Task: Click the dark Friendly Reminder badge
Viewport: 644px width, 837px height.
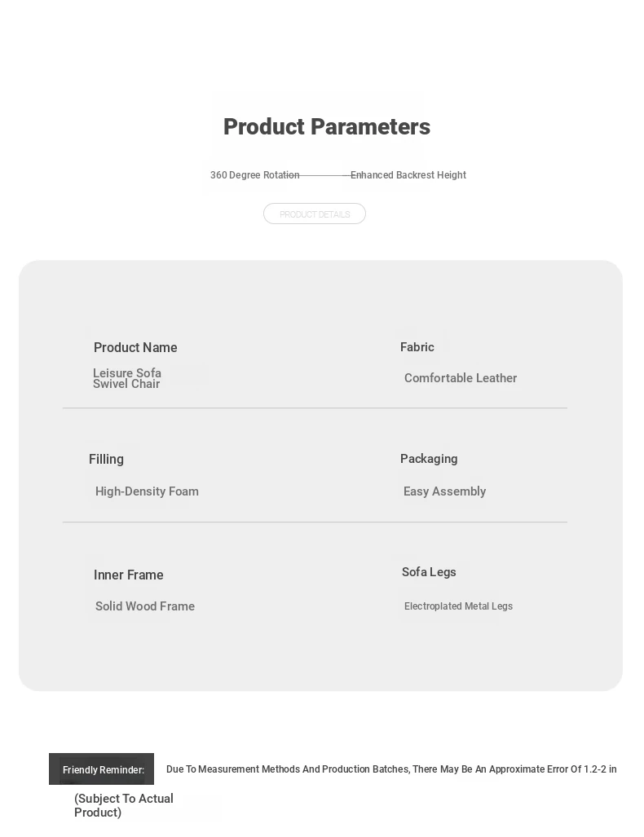Action: 101,769
